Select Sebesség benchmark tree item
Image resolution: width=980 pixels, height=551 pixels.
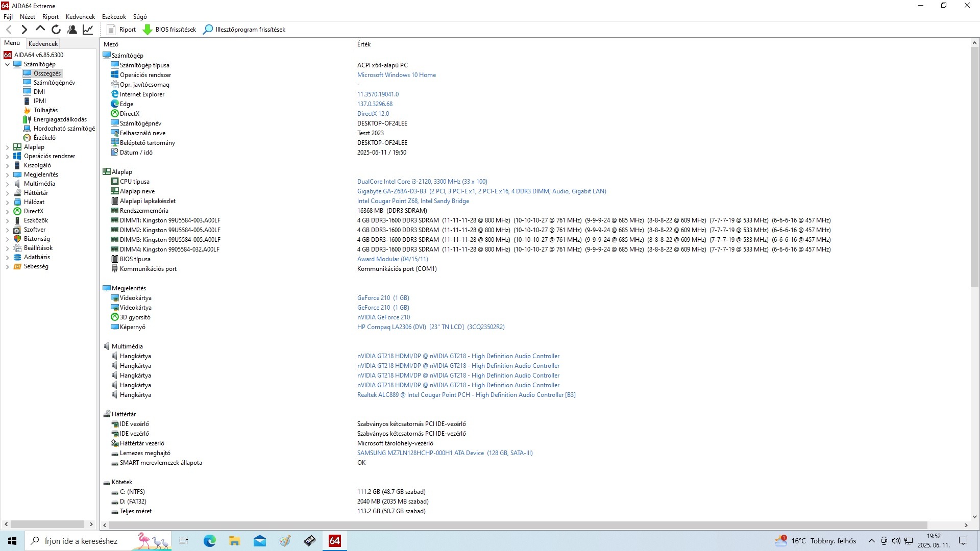click(36, 266)
